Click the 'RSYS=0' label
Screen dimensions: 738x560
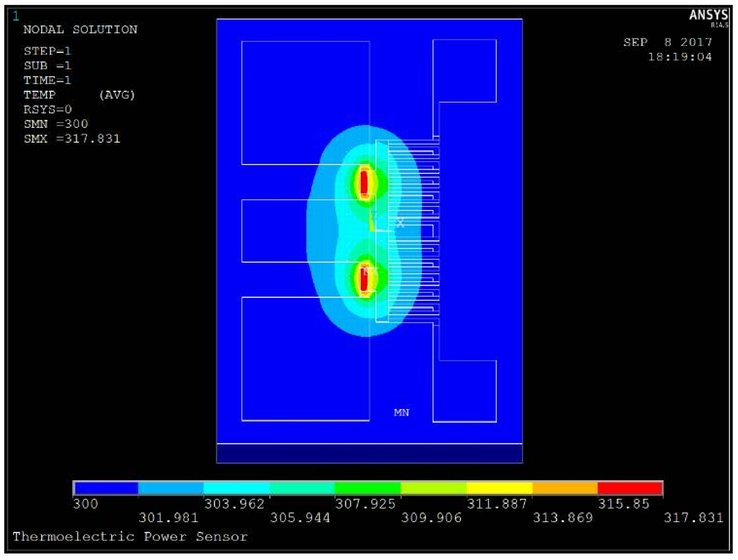[x=48, y=110]
